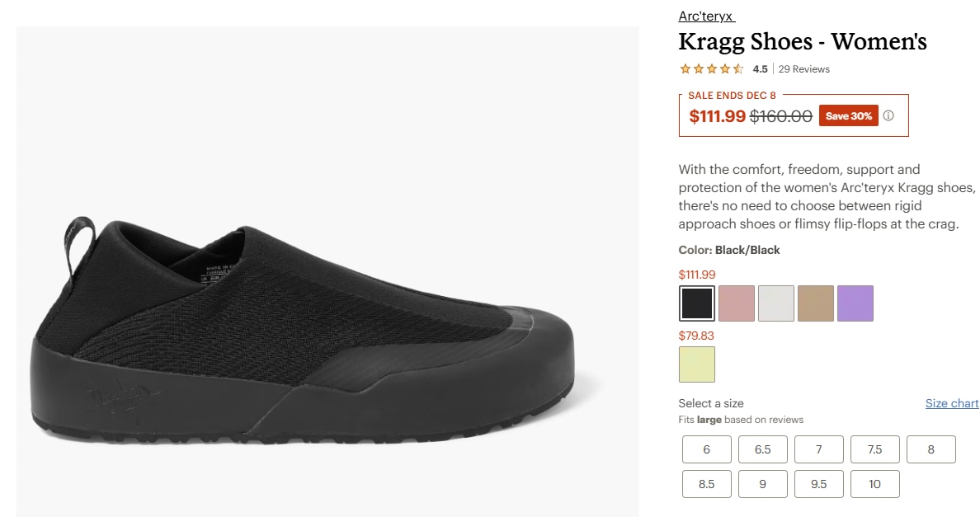Select the Black/Black color swatch
Screen dimensions: 980x517
click(x=697, y=303)
